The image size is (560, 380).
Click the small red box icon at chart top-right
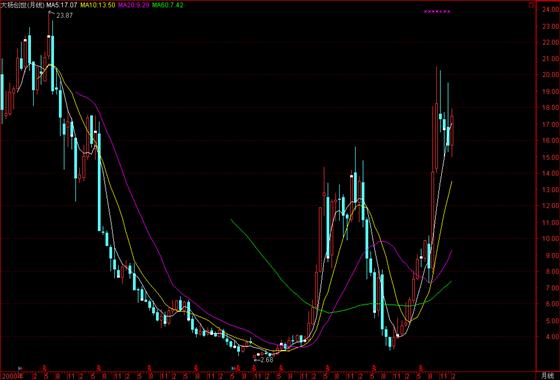tap(531, 5)
